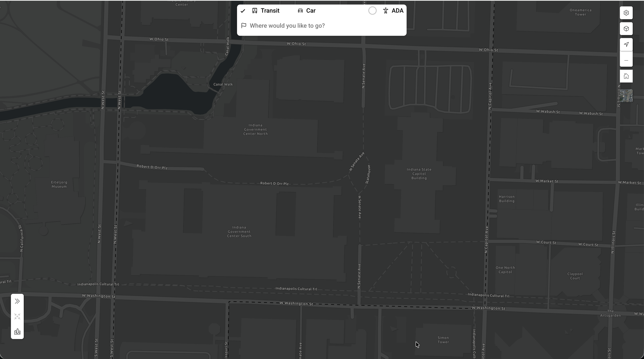Go to home view button
The height and width of the screenshot is (359, 644).
[x=626, y=76]
